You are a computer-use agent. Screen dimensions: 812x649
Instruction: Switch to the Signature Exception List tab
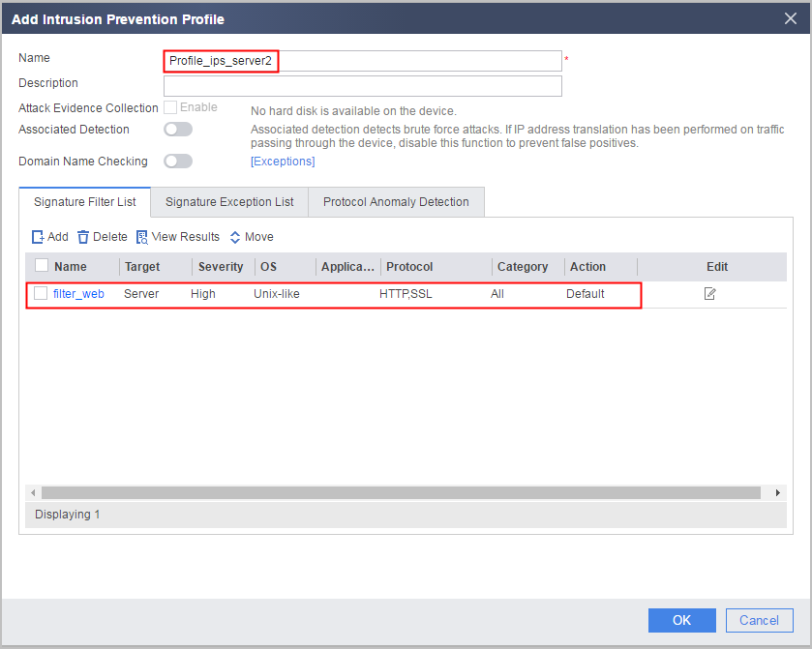click(x=229, y=202)
